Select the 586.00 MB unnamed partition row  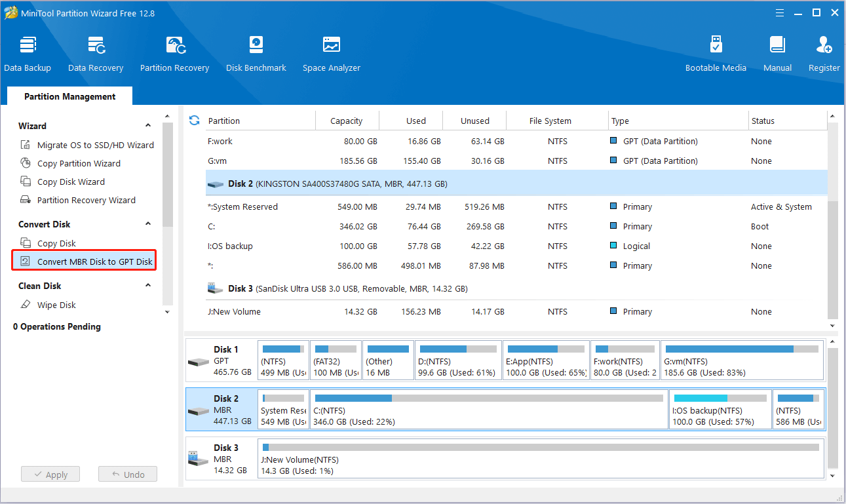516,265
